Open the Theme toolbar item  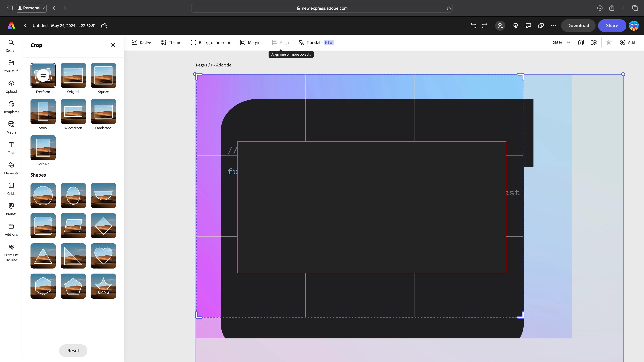(x=171, y=42)
